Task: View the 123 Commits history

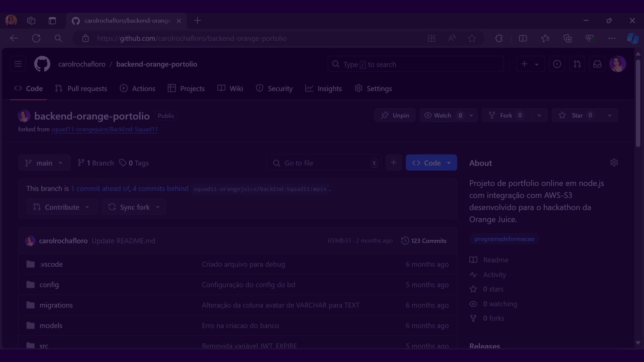Action: [424, 241]
